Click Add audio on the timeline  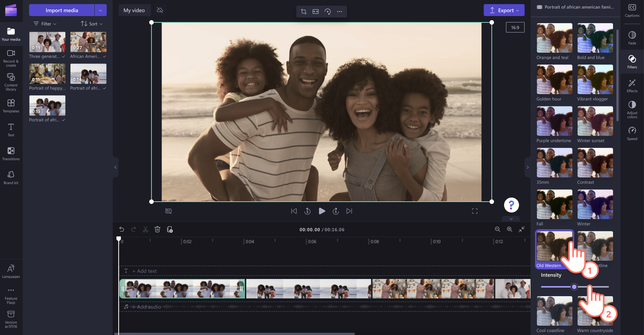[x=147, y=307]
